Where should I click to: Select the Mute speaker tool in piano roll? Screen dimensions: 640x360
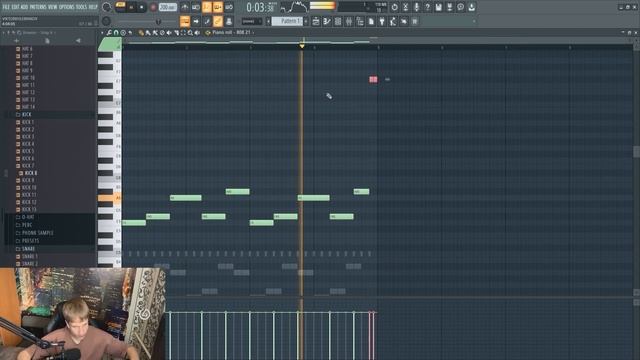tap(169, 33)
